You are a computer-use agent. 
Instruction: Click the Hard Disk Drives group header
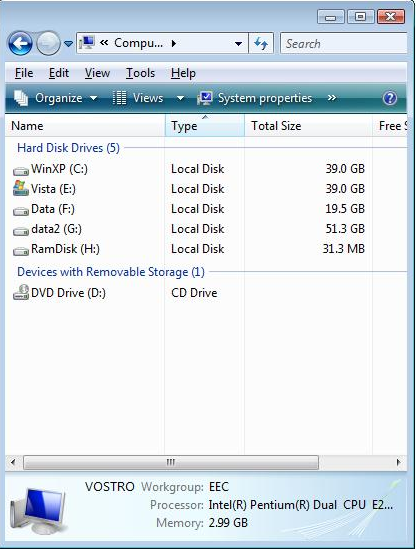tap(68, 148)
